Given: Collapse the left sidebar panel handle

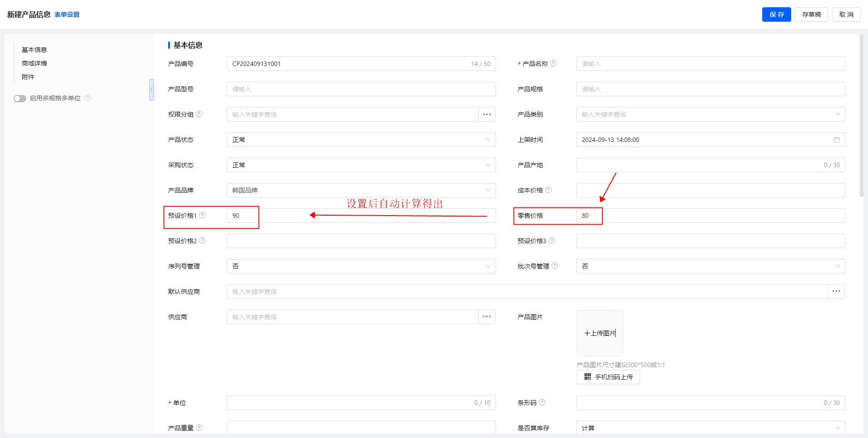Looking at the screenshot, I should [x=151, y=90].
